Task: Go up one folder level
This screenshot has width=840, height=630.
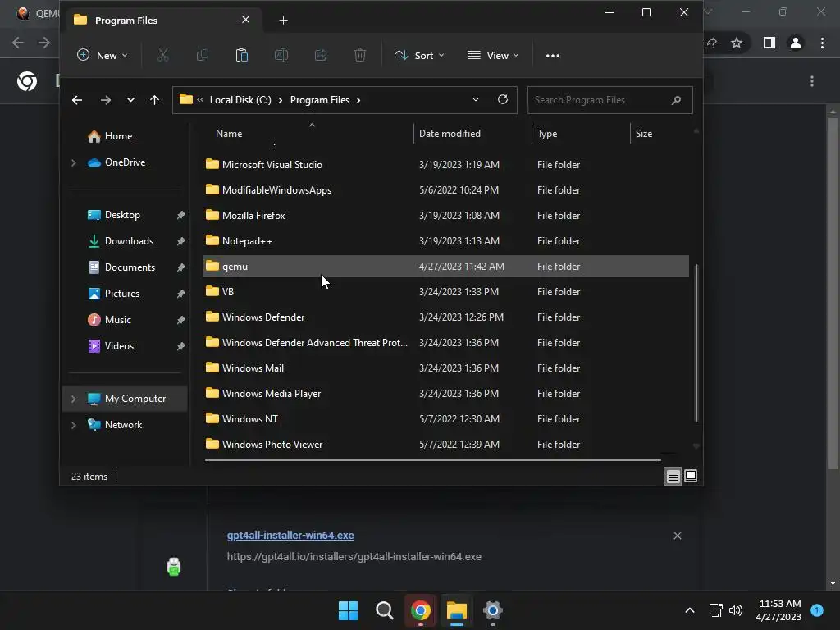Action: coord(154,100)
